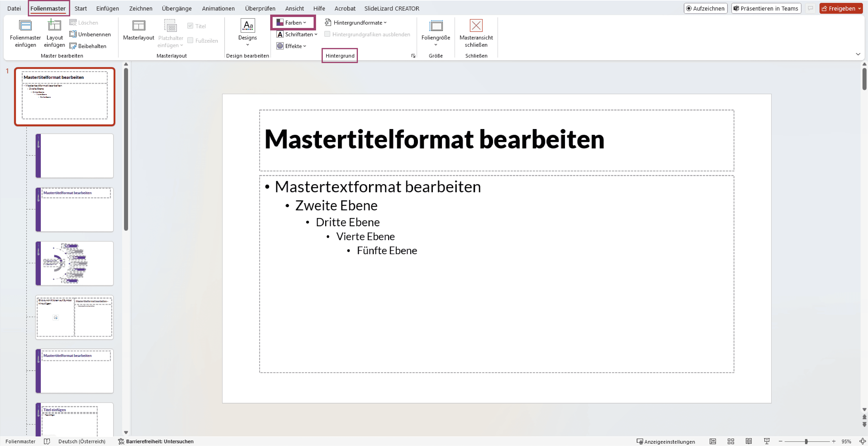Switch to the Zeichnen tab

click(141, 8)
